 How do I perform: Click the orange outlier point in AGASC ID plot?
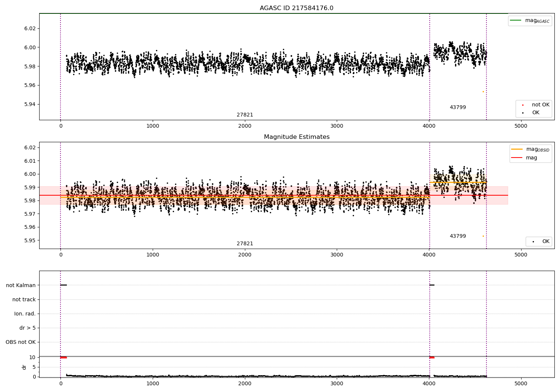(x=483, y=91)
